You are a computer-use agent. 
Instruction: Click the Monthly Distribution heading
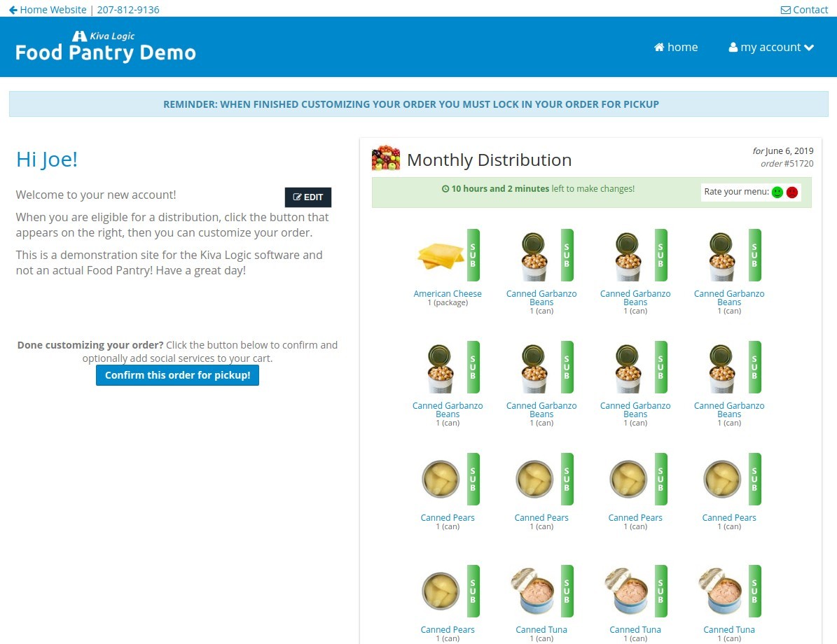[x=489, y=160]
